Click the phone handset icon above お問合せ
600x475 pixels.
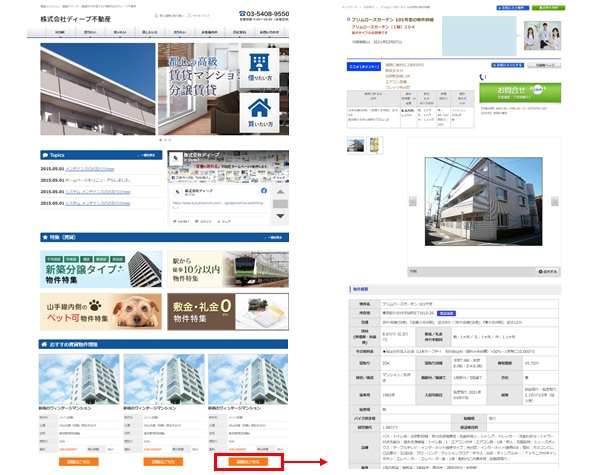click(483, 77)
